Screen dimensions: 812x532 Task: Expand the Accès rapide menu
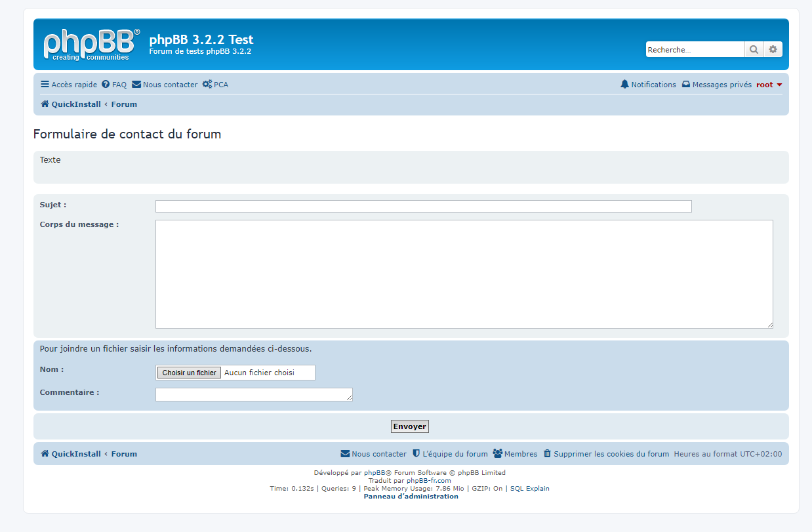point(69,85)
